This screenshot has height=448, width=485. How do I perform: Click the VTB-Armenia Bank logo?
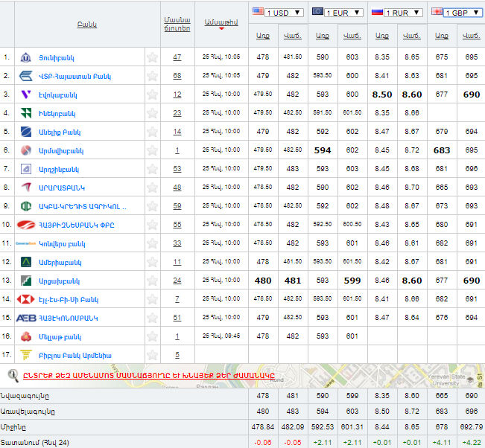point(25,76)
